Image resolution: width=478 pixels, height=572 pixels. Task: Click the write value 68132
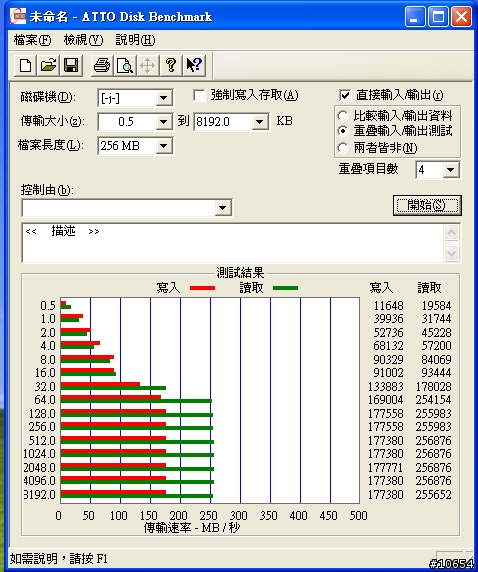(389, 345)
